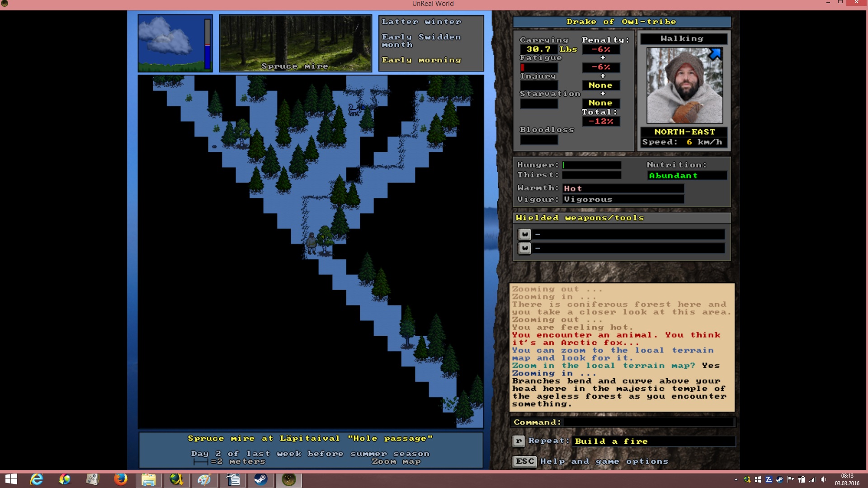The image size is (868, 488).
Task: Click the red Fatigue bar
Action: pos(539,68)
